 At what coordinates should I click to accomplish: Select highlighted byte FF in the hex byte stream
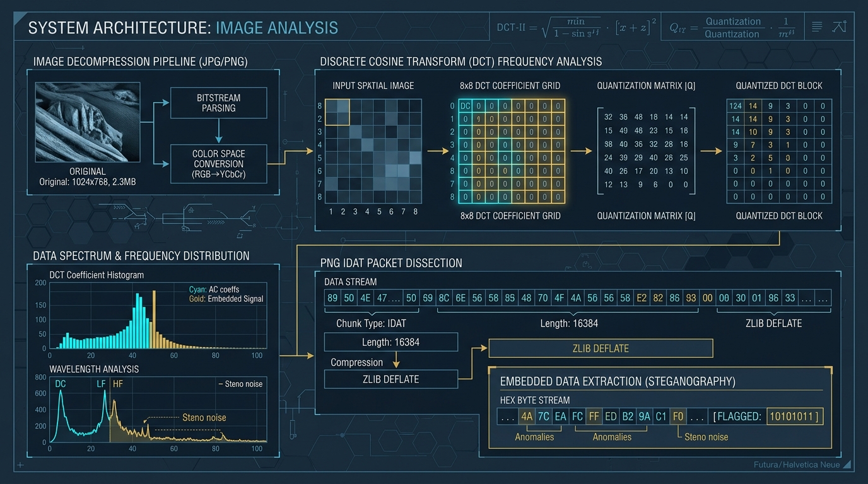[x=594, y=417]
